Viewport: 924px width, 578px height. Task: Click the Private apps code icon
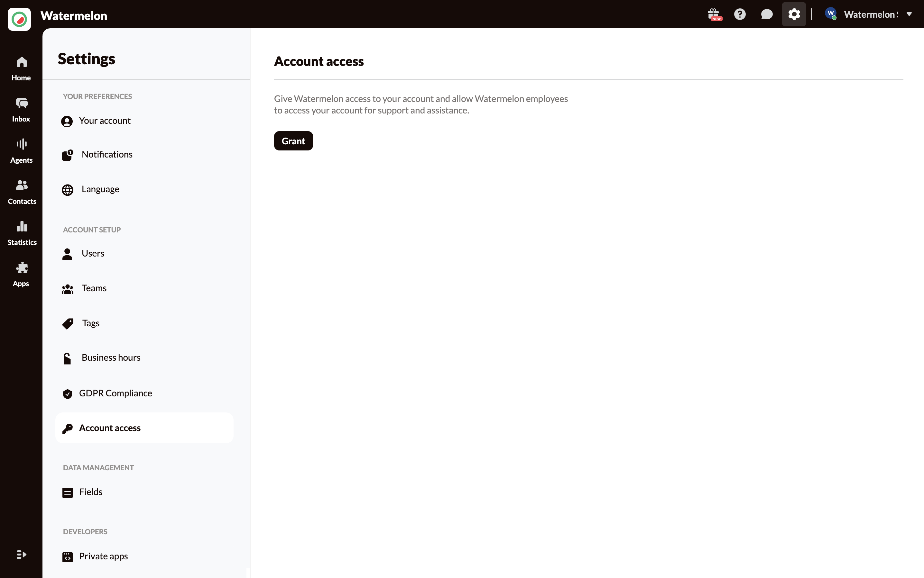67,557
